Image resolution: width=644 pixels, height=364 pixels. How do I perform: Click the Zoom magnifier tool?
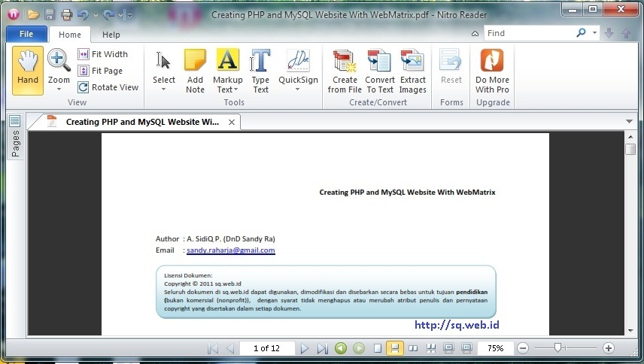(59, 62)
